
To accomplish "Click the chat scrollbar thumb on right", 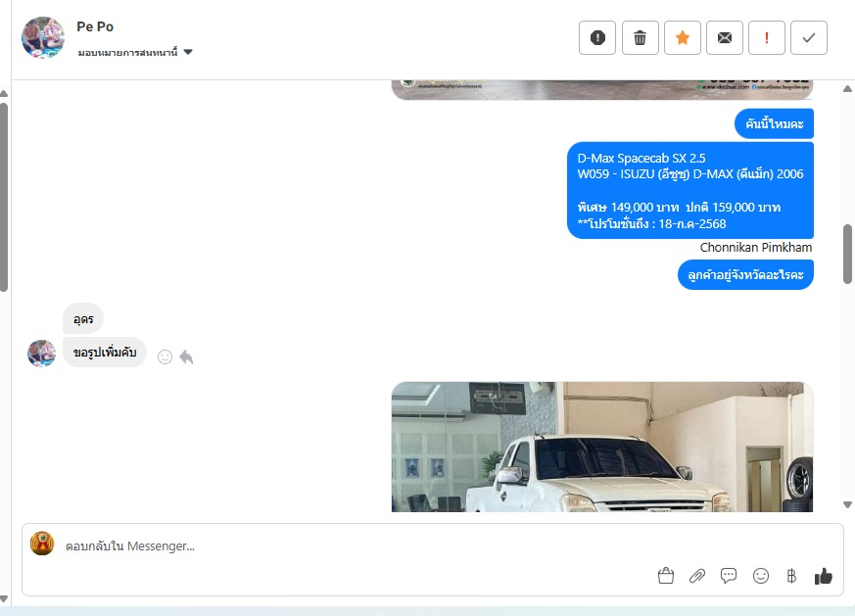I will coord(847,254).
